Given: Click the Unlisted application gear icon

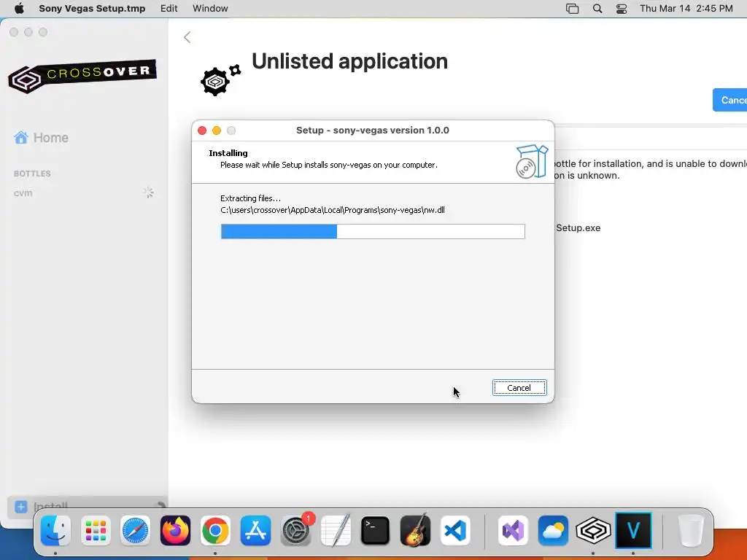Looking at the screenshot, I should pos(220,80).
